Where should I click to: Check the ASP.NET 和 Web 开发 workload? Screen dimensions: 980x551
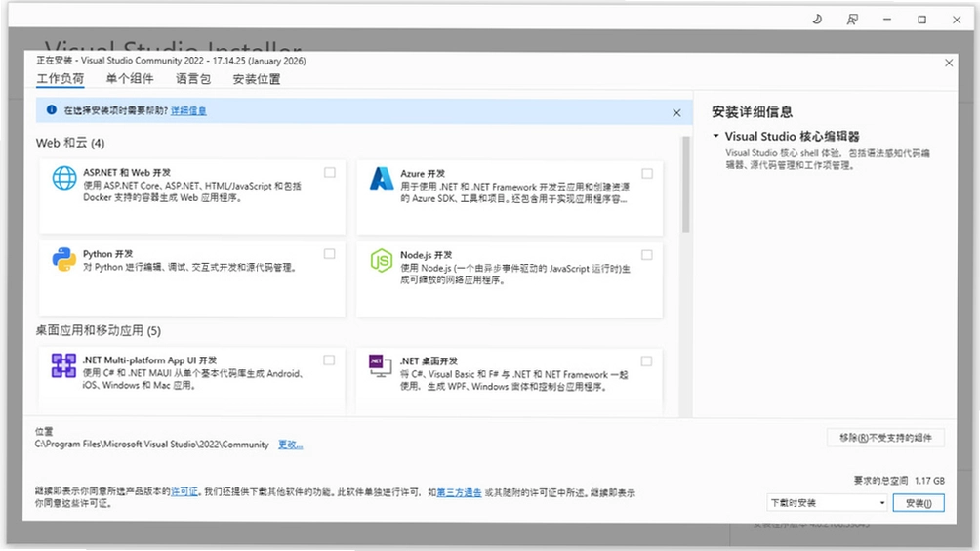(329, 173)
